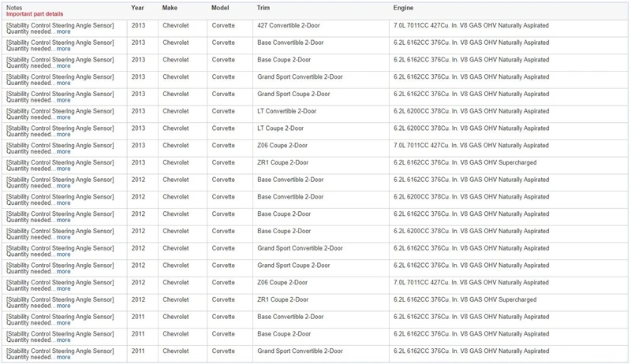Click the 'Notes' column header
The height and width of the screenshot is (364, 631).
[14, 8]
